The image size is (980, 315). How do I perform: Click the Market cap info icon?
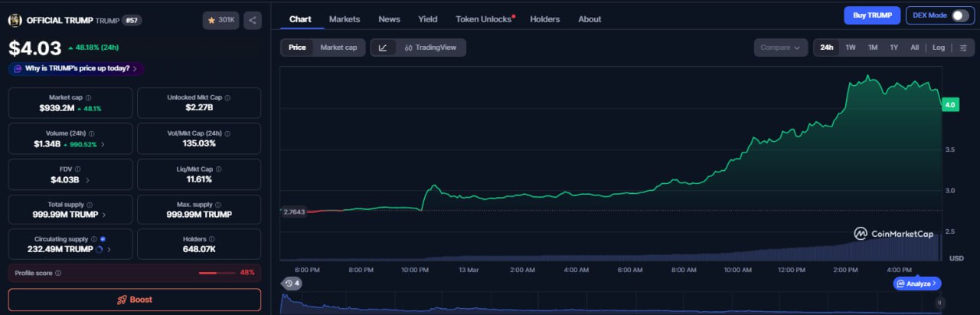click(x=88, y=98)
